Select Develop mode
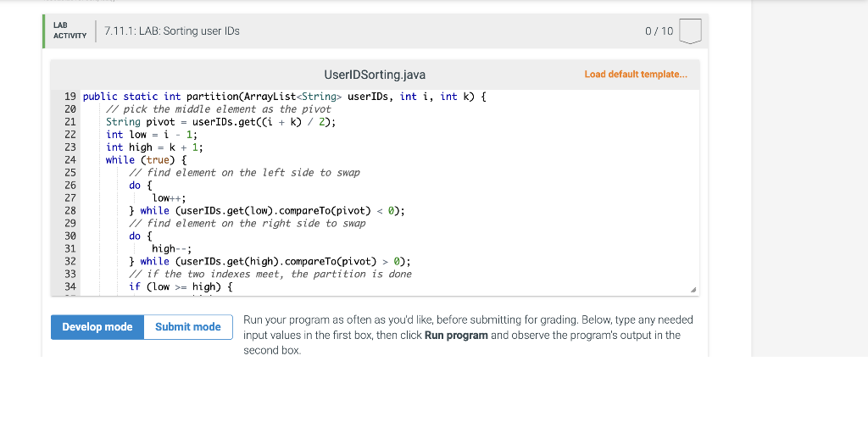The height and width of the screenshot is (439, 868). [97, 327]
